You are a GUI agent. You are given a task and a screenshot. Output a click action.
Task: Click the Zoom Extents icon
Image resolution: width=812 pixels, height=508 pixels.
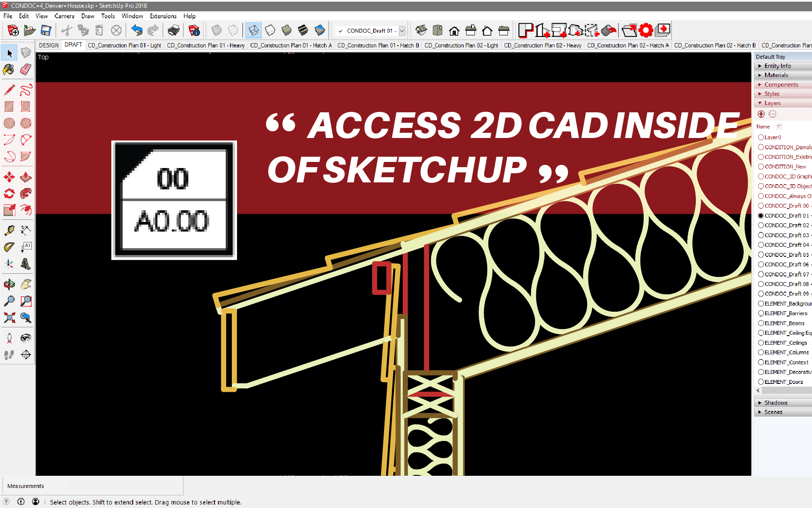[9, 318]
